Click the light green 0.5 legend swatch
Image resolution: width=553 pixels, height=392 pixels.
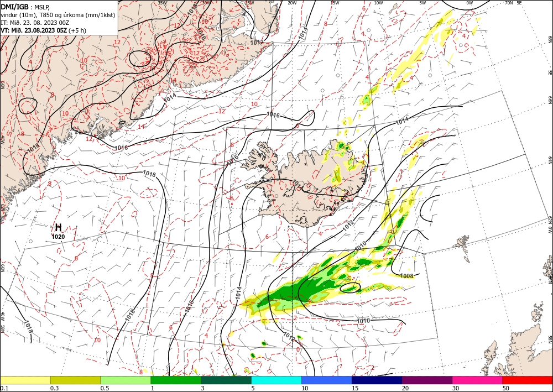(126, 380)
